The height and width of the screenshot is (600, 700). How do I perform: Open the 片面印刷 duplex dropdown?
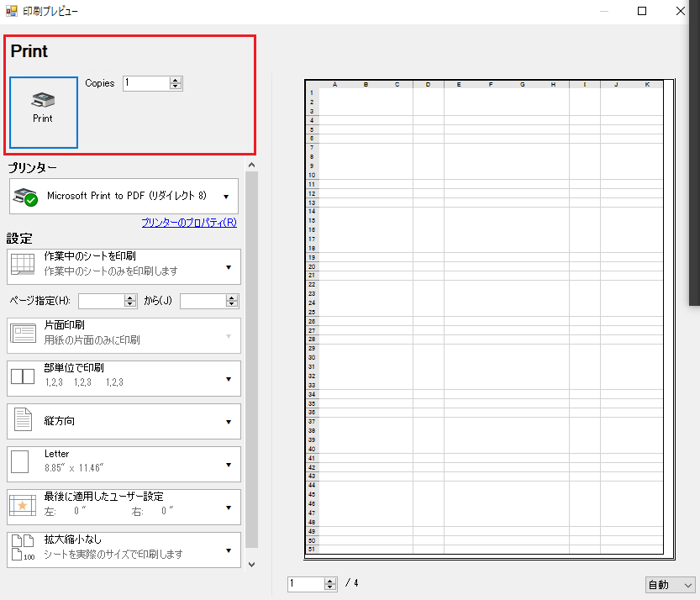click(124, 336)
